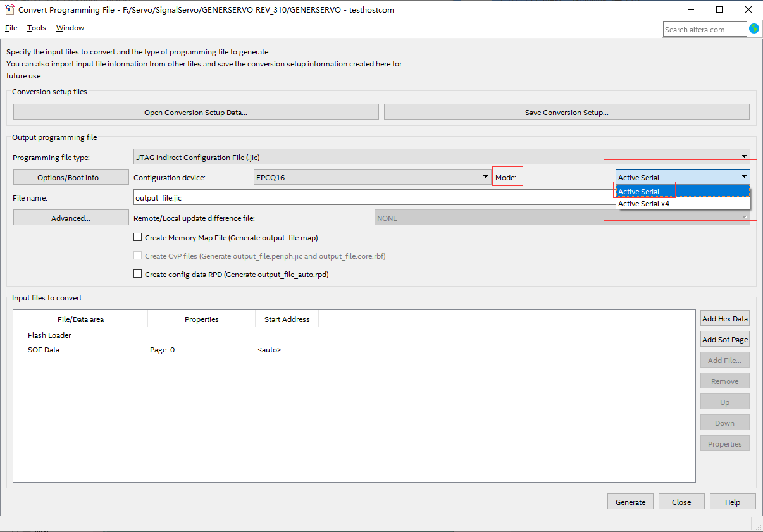Screen dimensions: 763x532
Task: Maximize the Convert Programming File window
Action: 719,9
